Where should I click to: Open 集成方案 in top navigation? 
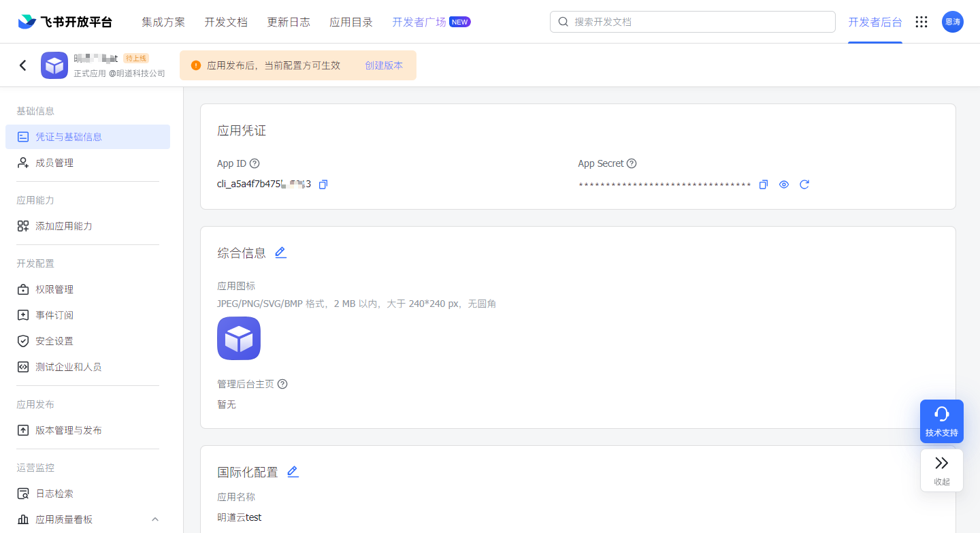pyautogui.click(x=163, y=22)
